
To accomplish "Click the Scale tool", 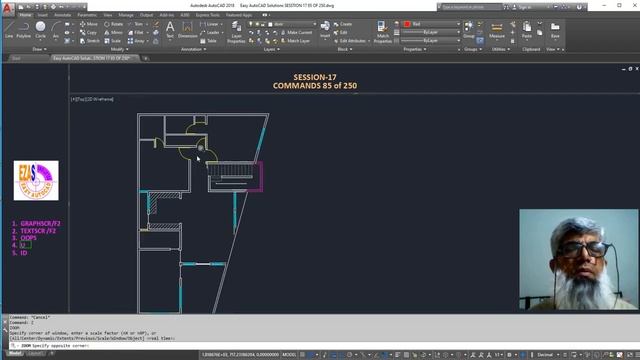I will 112,41.
